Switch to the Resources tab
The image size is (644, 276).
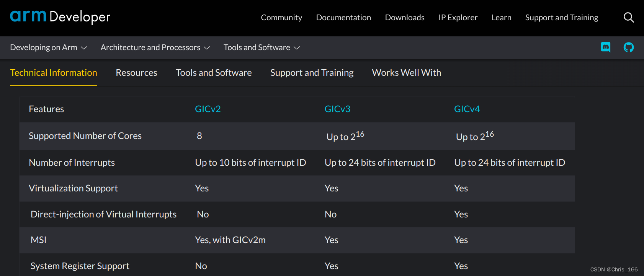coord(136,73)
